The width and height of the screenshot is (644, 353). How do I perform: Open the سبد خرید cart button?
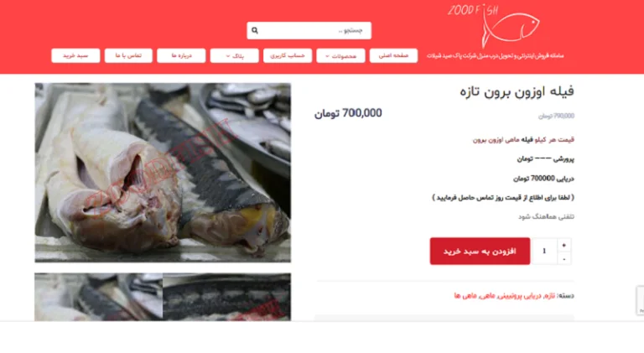75,55
